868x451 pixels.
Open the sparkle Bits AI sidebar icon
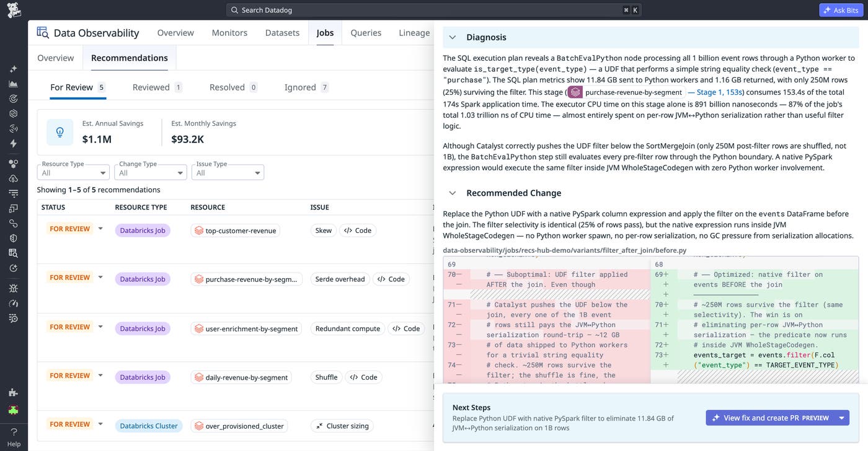[x=14, y=69]
